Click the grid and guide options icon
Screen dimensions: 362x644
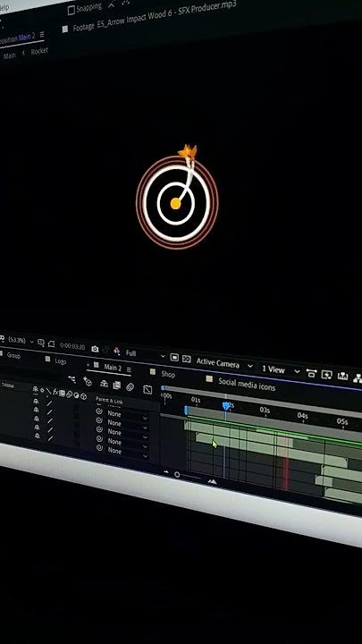click(x=41, y=342)
